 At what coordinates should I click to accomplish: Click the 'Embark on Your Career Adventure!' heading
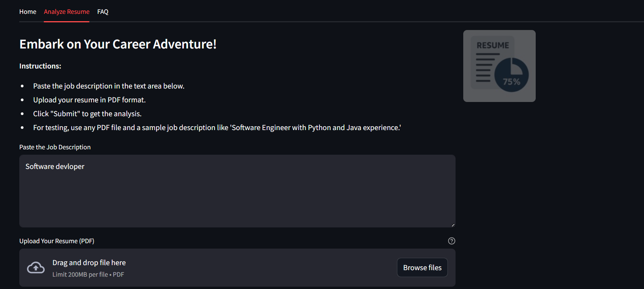118,44
